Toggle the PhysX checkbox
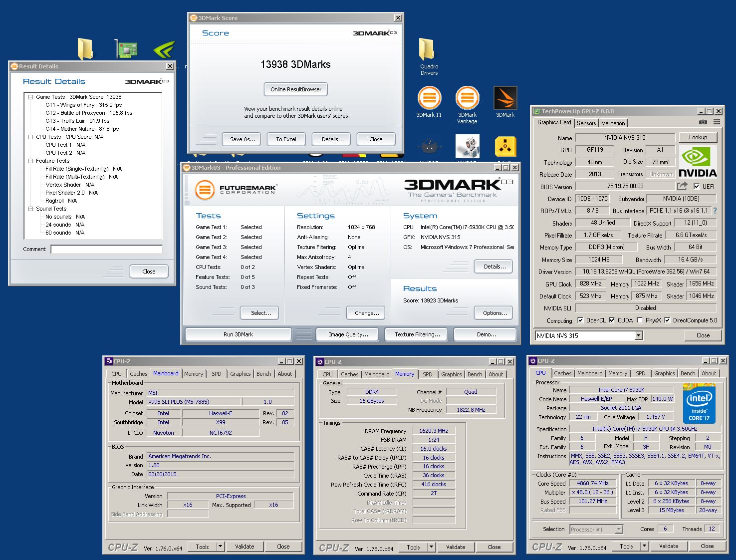The image size is (736, 560). pos(640,320)
